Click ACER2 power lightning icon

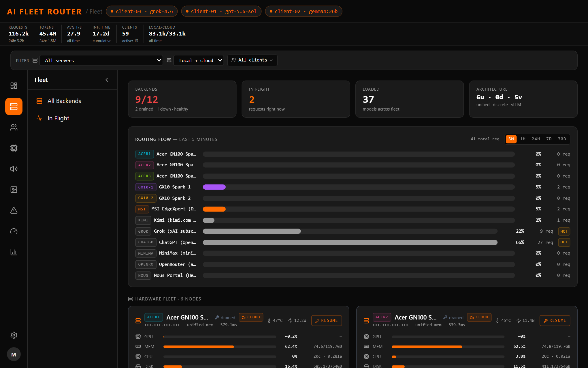tap(519, 321)
